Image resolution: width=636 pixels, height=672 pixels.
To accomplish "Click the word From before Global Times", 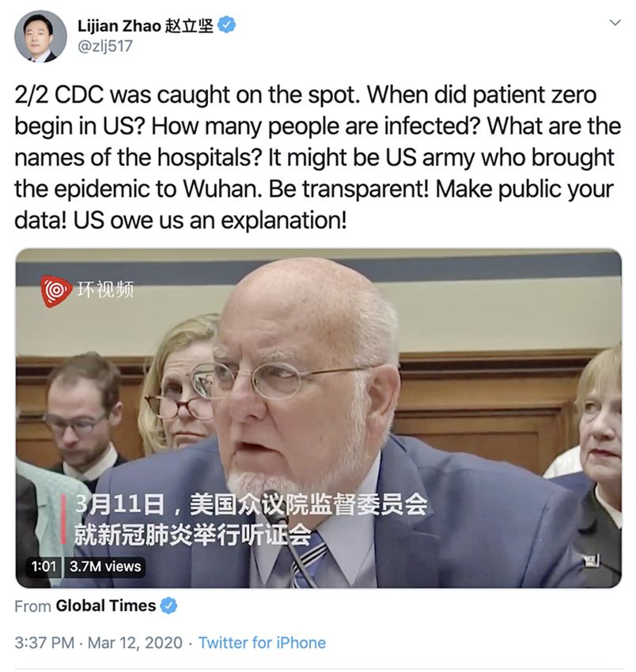I will 32,606.
